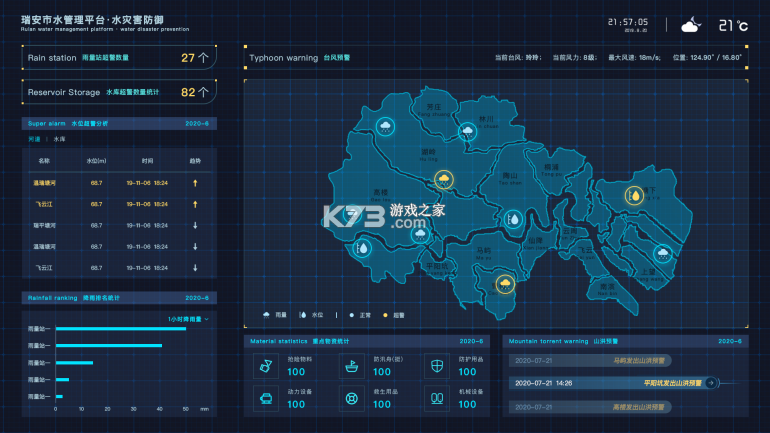The height and width of the screenshot is (433, 770).
Task: Click the 水位 water level legend icon
Action: pos(302,315)
